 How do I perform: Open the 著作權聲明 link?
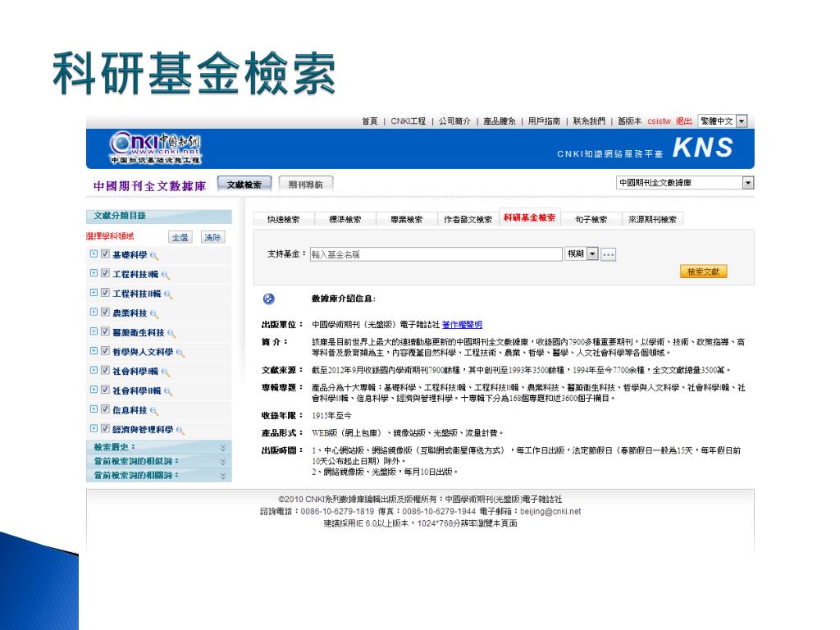[x=462, y=325]
